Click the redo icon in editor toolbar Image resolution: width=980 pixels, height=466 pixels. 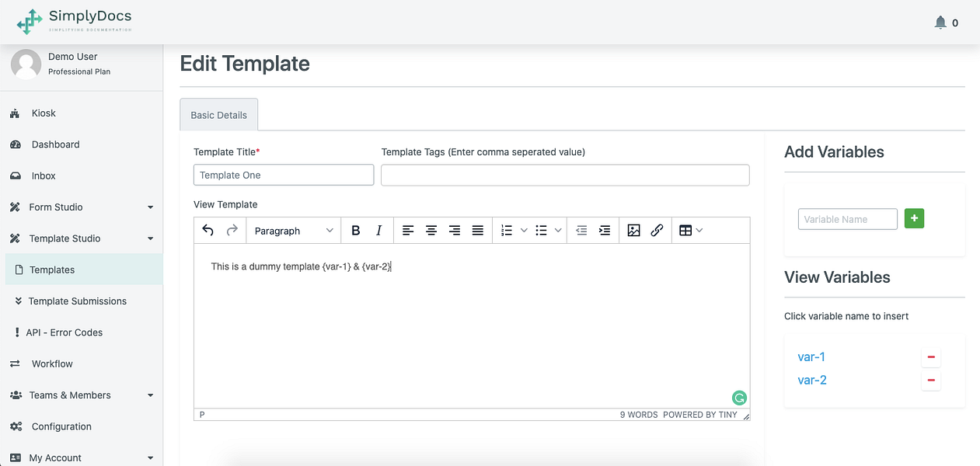point(232,230)
